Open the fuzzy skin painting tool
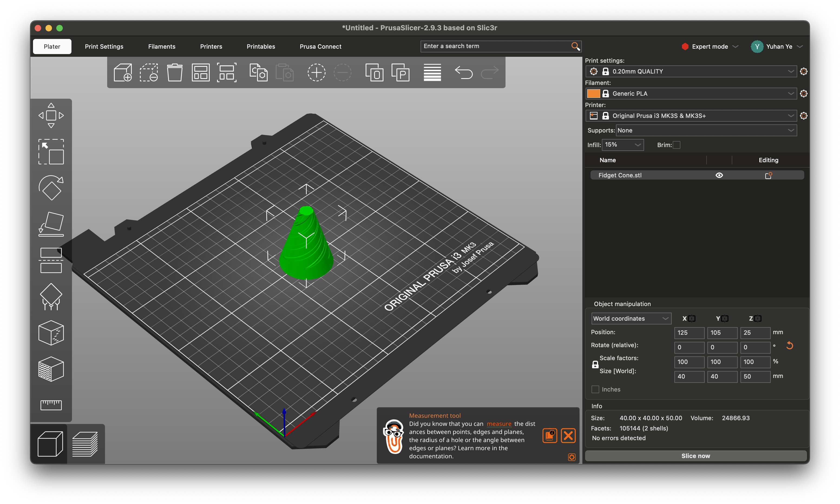Image resolution: width=840 pixels, height=504 pixels. click(x=51, y=369)
